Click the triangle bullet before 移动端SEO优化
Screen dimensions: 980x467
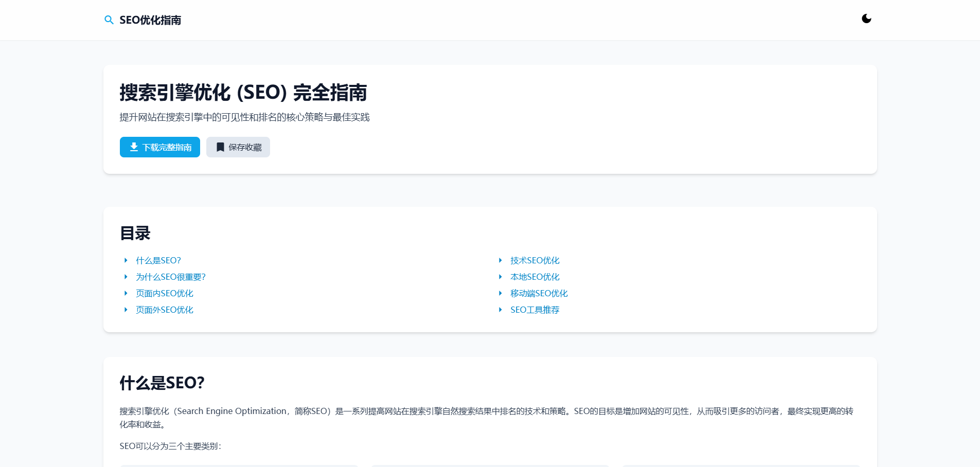click(x=500, y=294)
